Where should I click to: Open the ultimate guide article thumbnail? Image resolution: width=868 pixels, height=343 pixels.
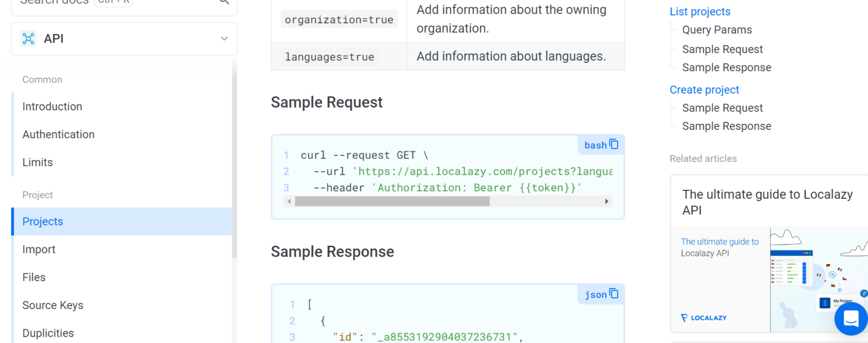point(769,280)
